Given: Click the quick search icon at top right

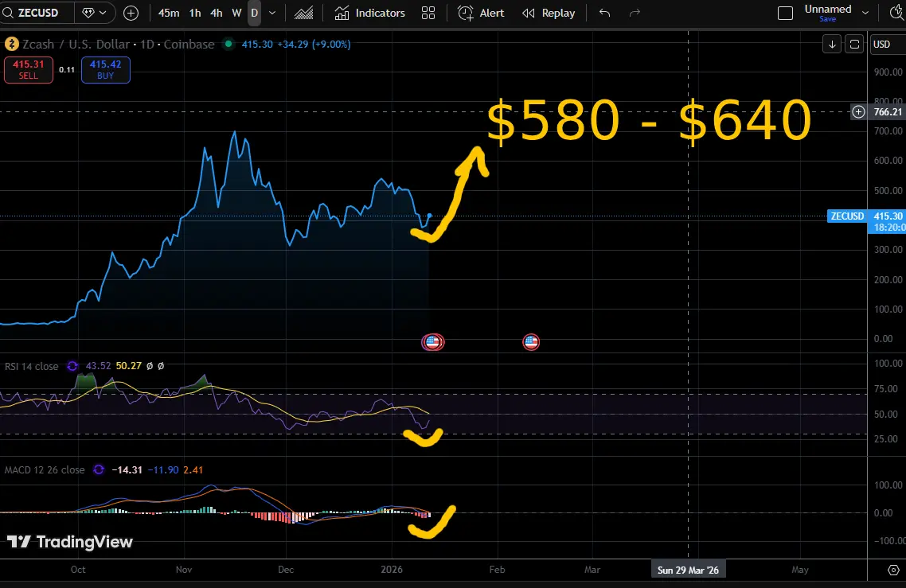Looking at the screenshot, I should 898,13.
